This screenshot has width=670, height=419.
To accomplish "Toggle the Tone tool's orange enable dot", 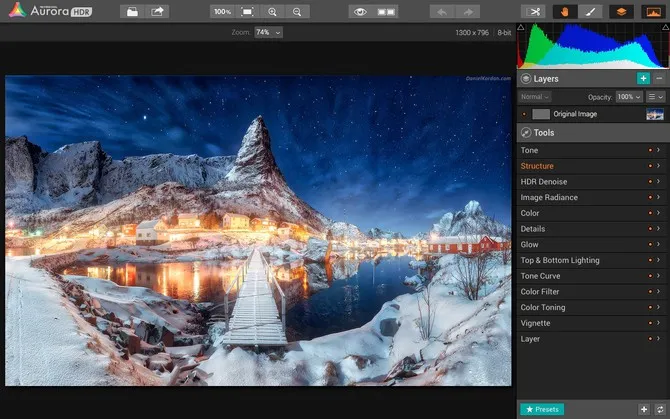I will (x=650, y=150).
